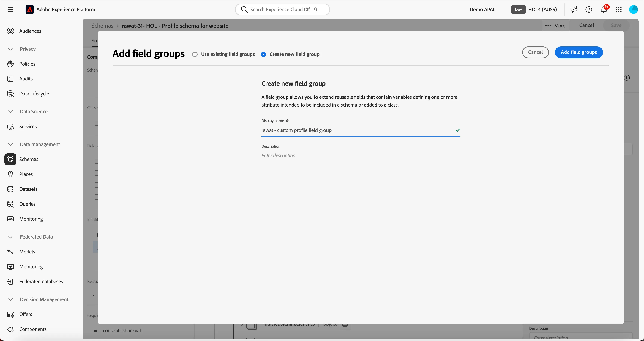The width and height of the screenshot is (644, 341).
Task: Click the info icon behind dialog
Action: point(627,78)
